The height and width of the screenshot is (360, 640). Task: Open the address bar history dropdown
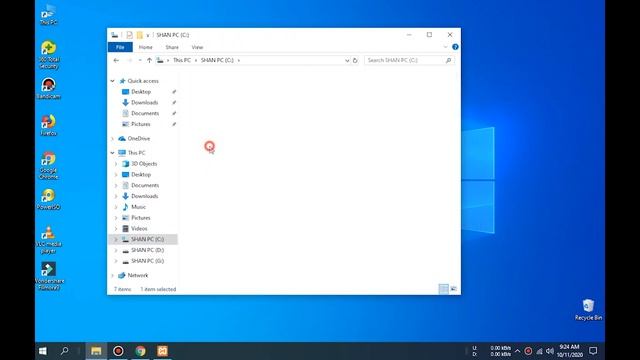pyautogui.click(x=347, y=60)
